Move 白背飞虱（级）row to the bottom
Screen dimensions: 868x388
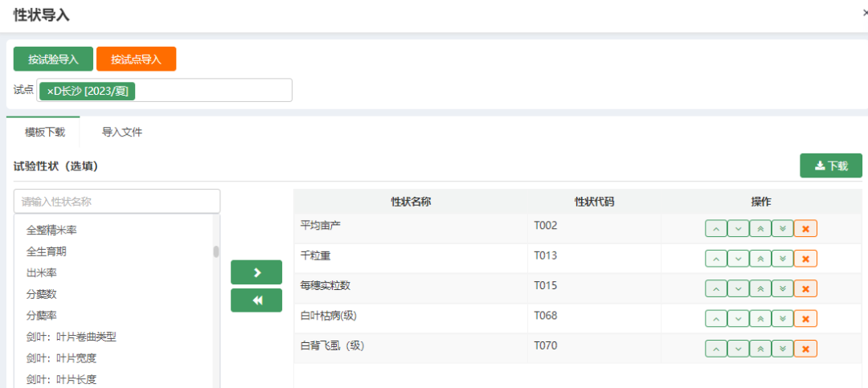pyautogui.click(x=783, y=349)
